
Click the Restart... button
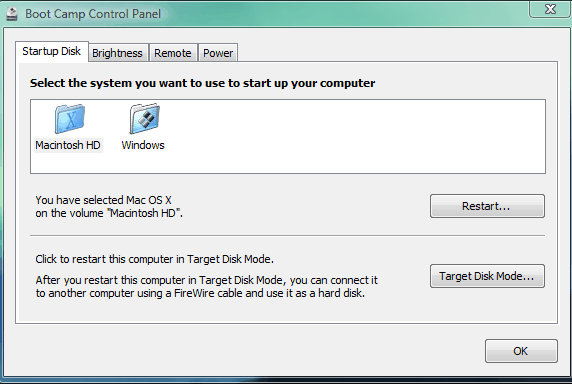click(x=487, y=206)
